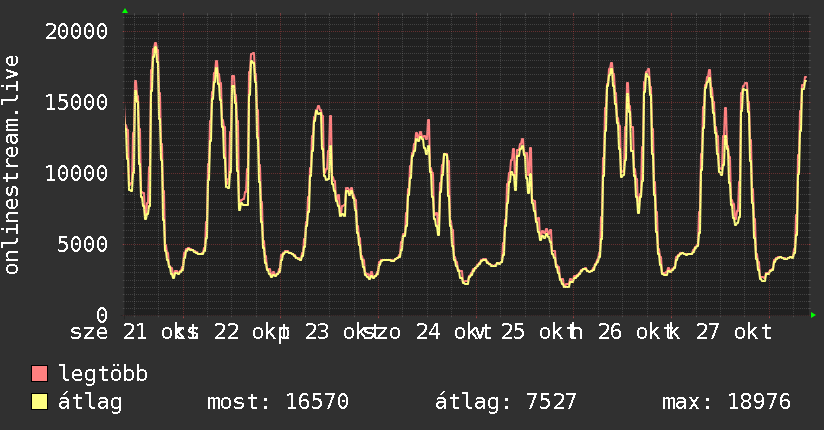Click the yellow átlag legend swatch
824x430 pixels.
(39, 401)
